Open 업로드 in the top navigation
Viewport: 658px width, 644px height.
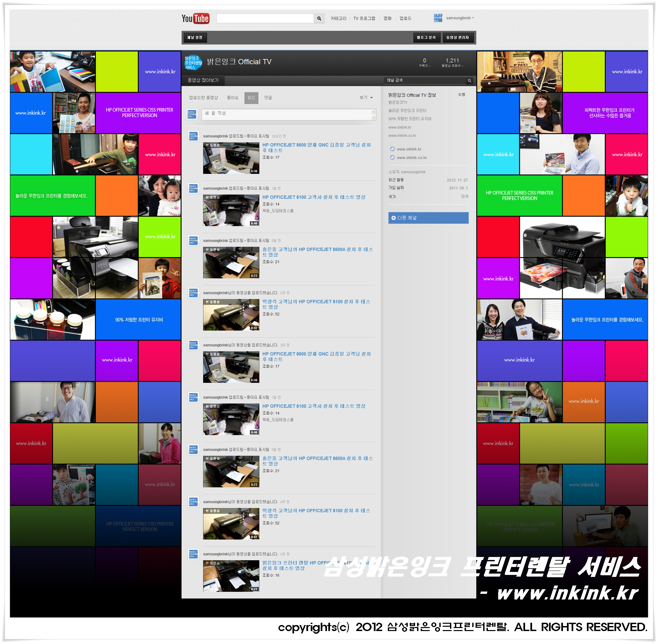[x=405, y=18]
